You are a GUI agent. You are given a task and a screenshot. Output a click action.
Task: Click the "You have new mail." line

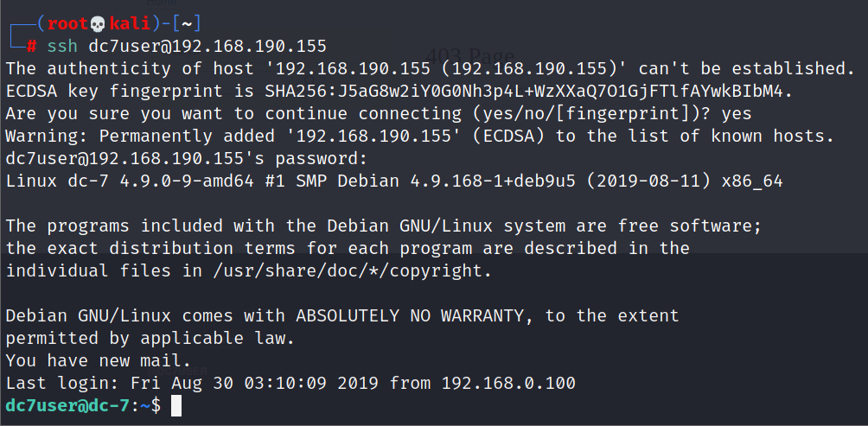click(x=99, y=360)
